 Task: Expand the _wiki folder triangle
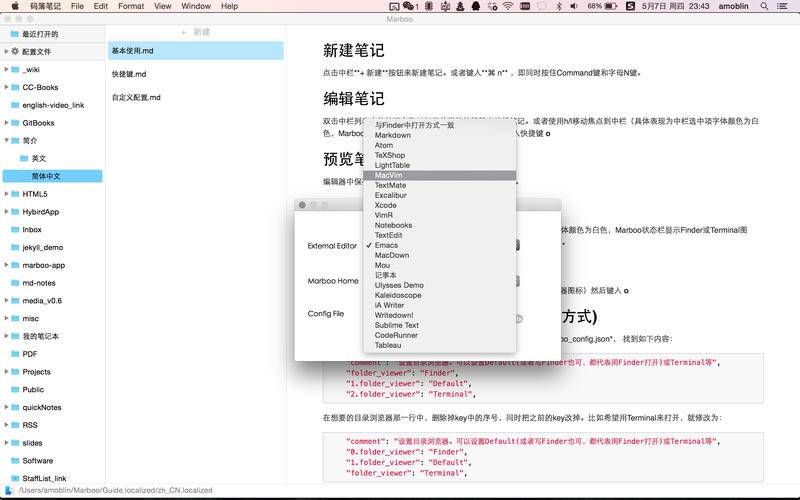point(6,69)
